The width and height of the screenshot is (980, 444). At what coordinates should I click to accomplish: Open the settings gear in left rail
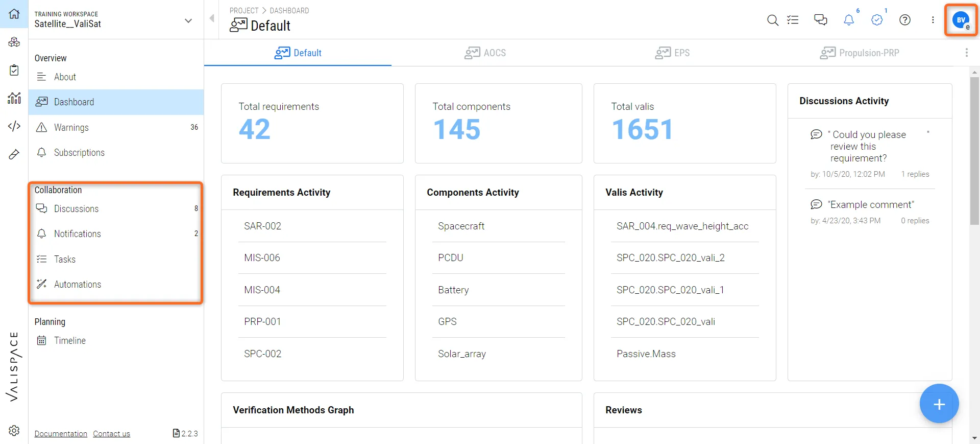click(x=14, y=430)
